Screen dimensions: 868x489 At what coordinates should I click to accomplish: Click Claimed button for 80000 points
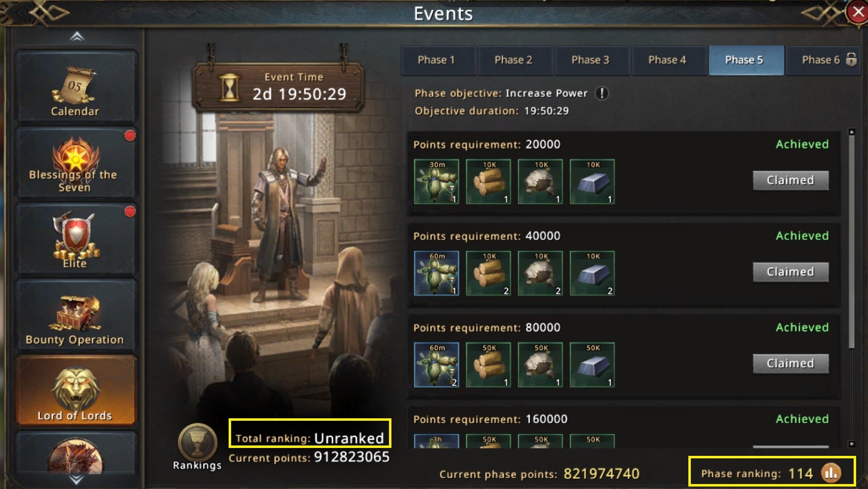click(790, 363)
